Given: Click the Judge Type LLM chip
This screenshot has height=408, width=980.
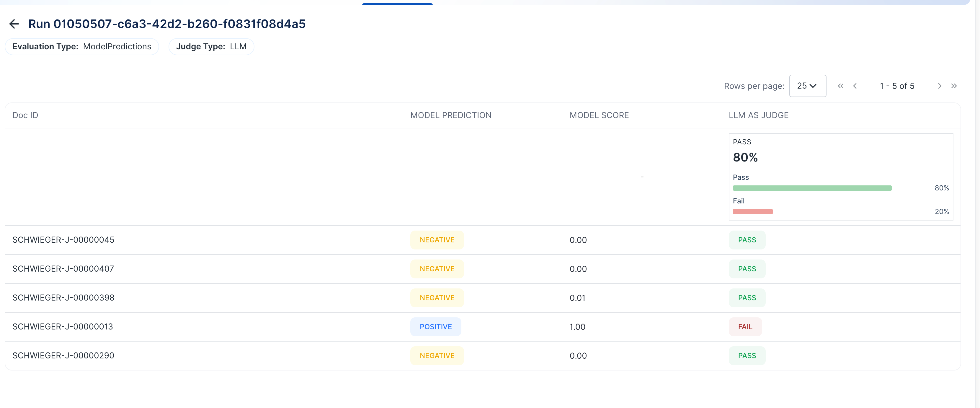Looking at the screenshot, I should 211,46.
